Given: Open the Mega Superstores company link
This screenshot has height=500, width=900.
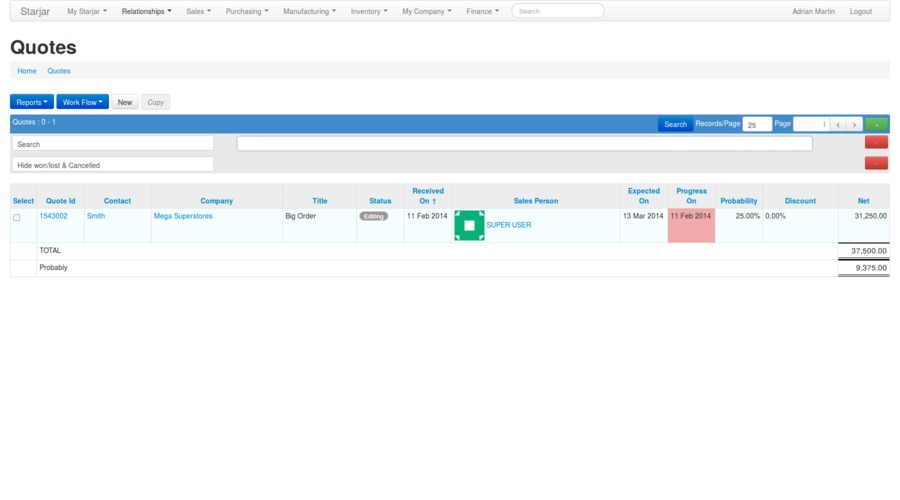Looking at the screenshot, I should tap(183, 216).
